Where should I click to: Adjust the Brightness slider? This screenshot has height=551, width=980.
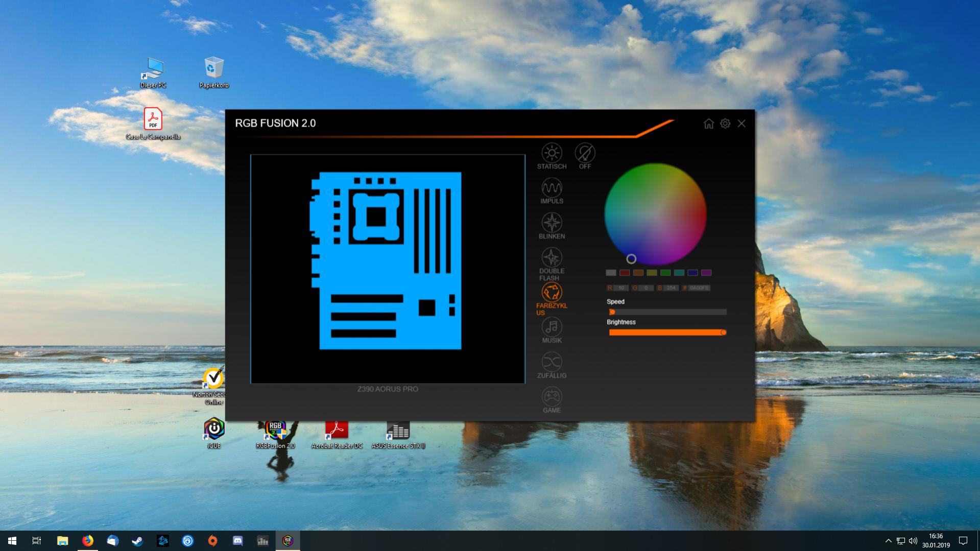pos(667,332)
